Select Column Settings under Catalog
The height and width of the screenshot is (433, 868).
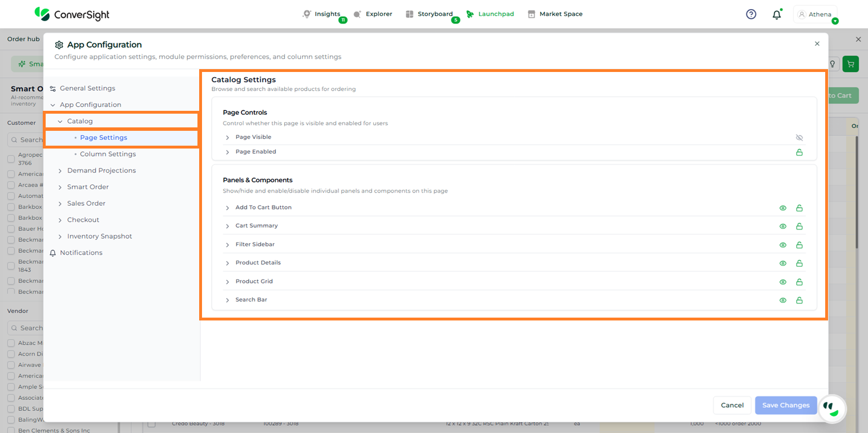pyautogui.click(x=108, y=154)
